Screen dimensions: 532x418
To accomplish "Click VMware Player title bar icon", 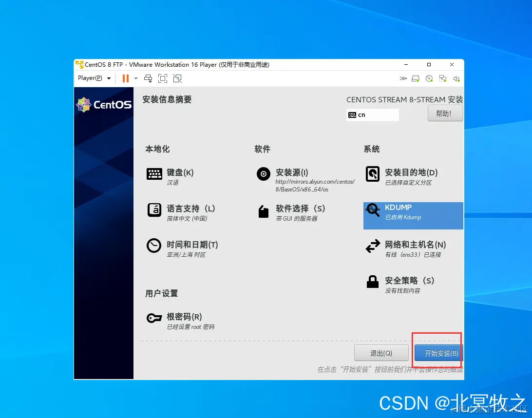I will (79, 64).
